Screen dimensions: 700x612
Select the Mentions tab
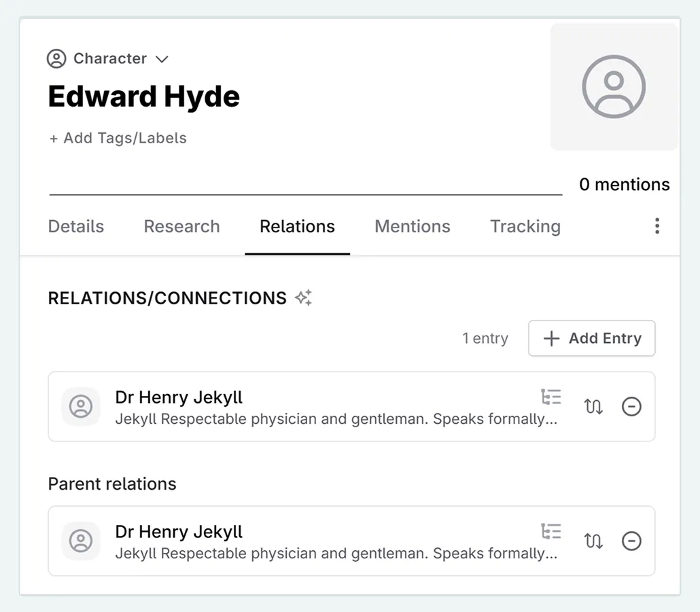point(412,226)
